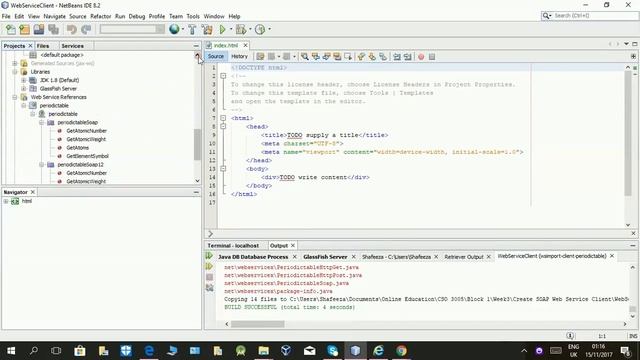Click the Stop Macro Recording icon
The width and height of the screenshot is (640, 360).
pyautogui.click(x=432, y=57)
